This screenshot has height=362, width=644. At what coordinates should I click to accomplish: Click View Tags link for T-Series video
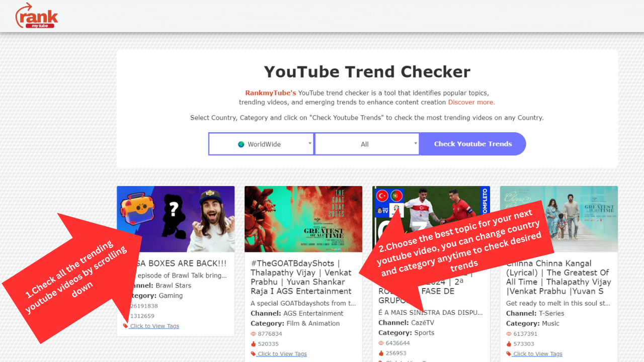[538, 354]
